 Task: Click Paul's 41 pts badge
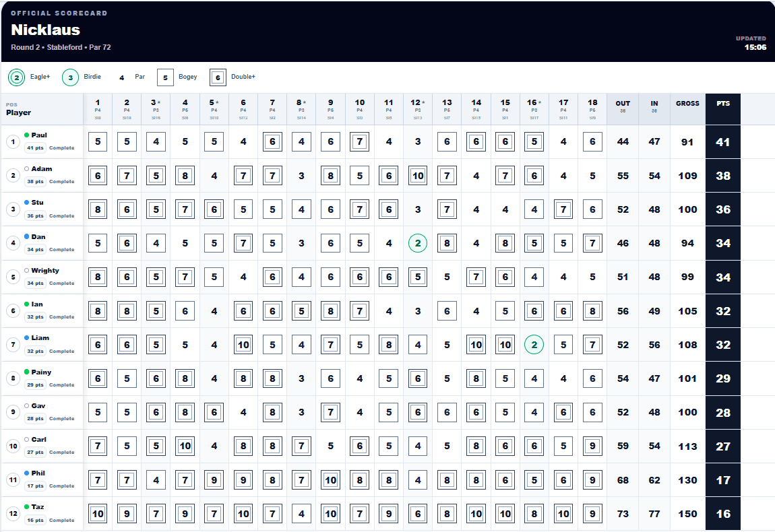[x=35, y=147]
